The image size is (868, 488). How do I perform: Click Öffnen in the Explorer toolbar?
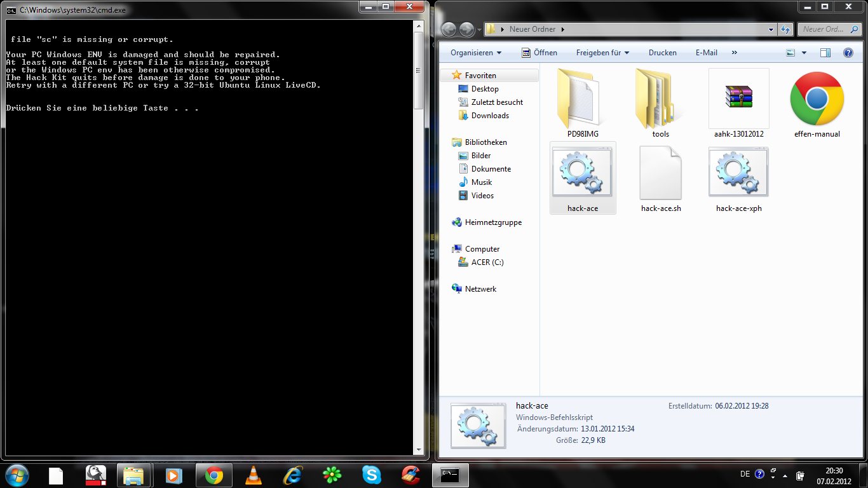pos(539,53)
